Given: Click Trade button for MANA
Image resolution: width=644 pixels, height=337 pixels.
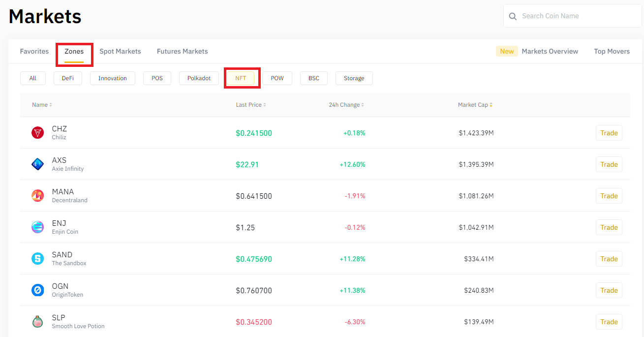Looking at the screenshot, I should click(609, 196).
